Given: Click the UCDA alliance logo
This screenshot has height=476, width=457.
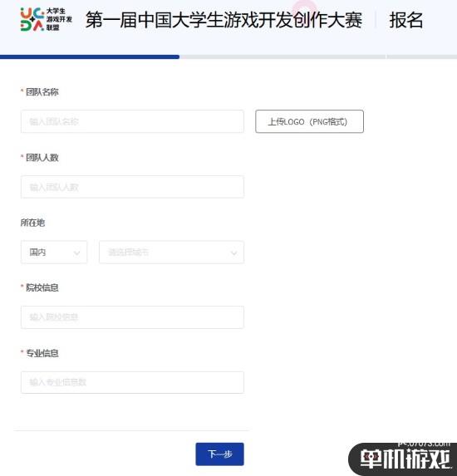Looking at the screenshot, I should point(47,19).
